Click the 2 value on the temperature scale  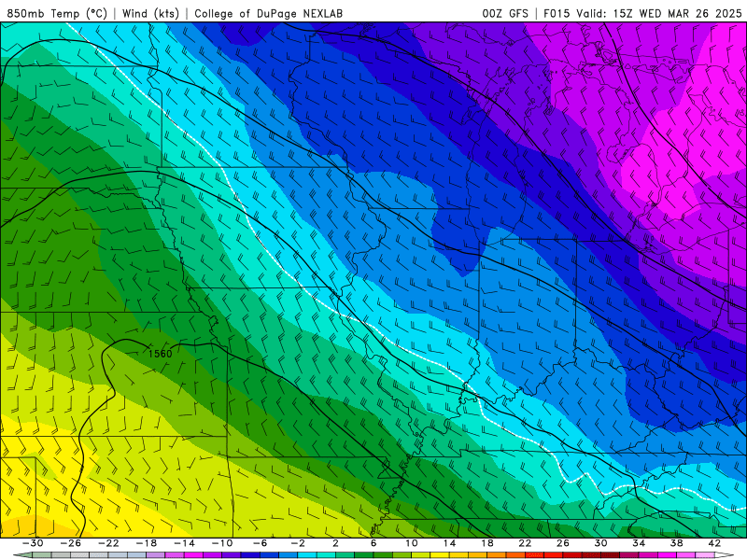click(x=335, y=543)
